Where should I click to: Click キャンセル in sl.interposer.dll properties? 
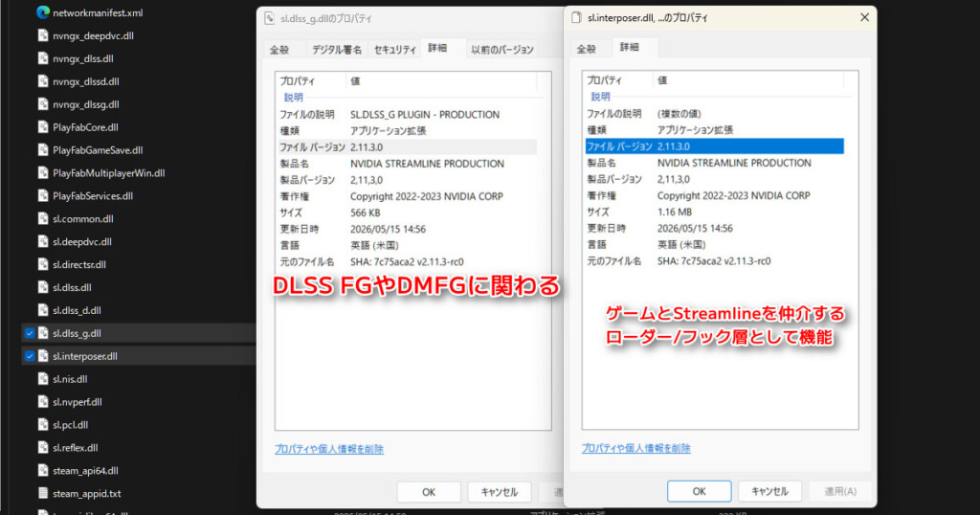tap(770, 491)
